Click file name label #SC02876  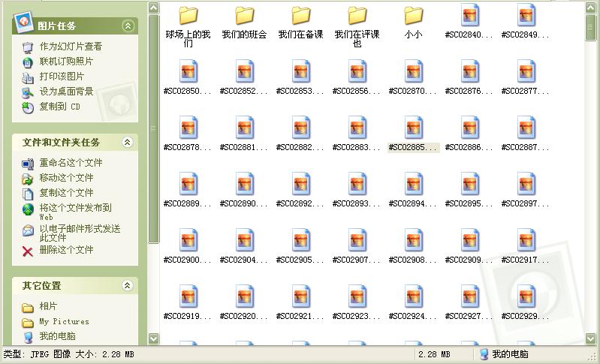pos(469,92)
